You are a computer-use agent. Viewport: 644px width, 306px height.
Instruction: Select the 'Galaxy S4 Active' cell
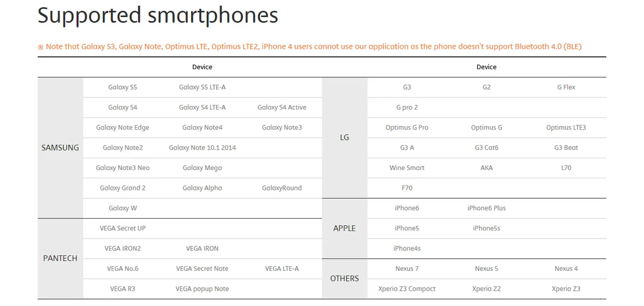282,107
